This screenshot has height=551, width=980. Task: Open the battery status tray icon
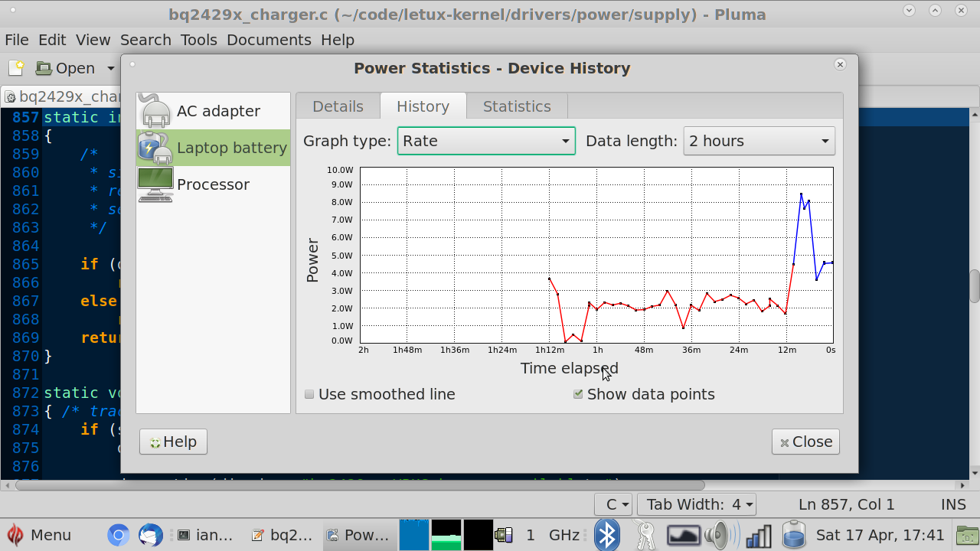click(x=794, y=534)
